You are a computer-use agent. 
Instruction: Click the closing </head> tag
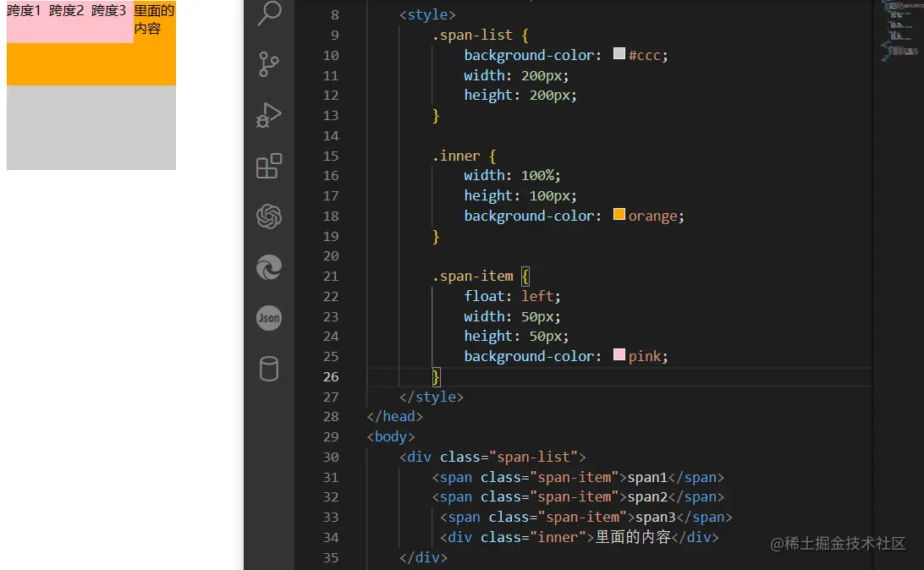point(395,417)
